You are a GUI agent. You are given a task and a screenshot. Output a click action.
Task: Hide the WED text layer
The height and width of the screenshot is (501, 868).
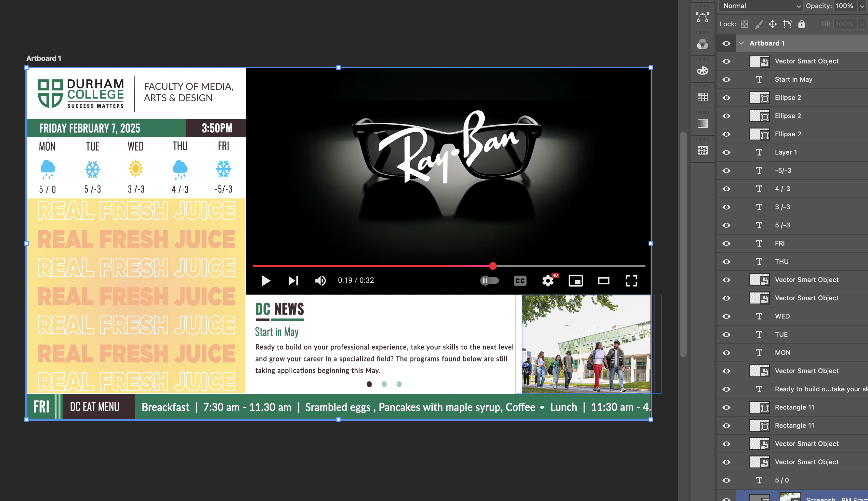coord(726,317)
